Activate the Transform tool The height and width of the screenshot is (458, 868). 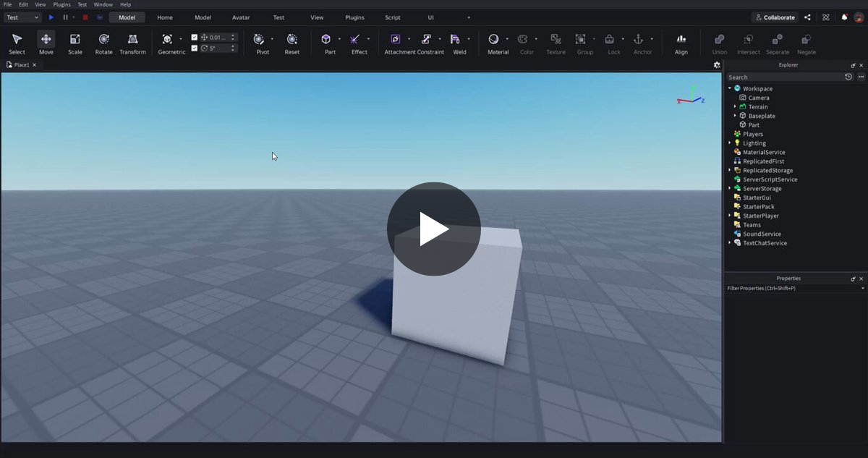[x=132, y=43]
